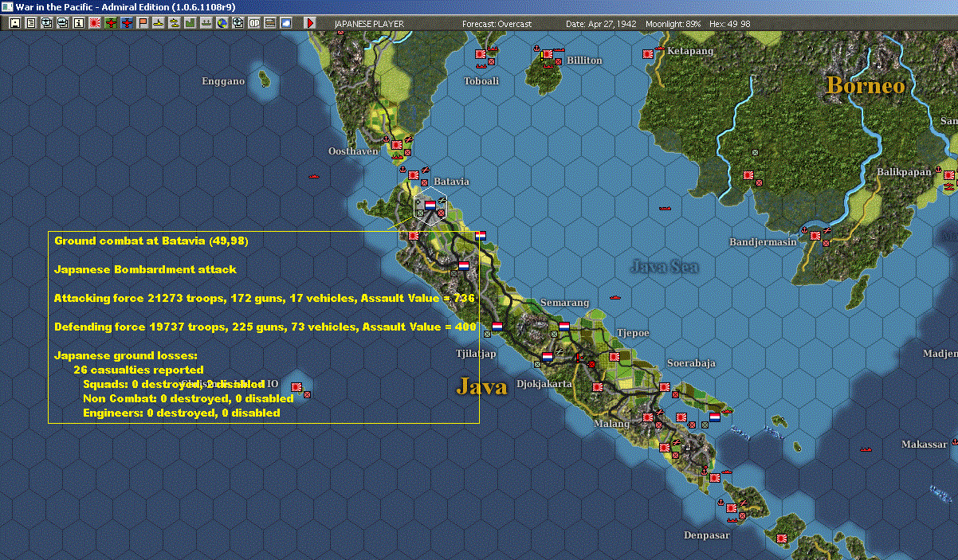
Task: Click the red play arrow end turn icon
Action: click(310, 24)
